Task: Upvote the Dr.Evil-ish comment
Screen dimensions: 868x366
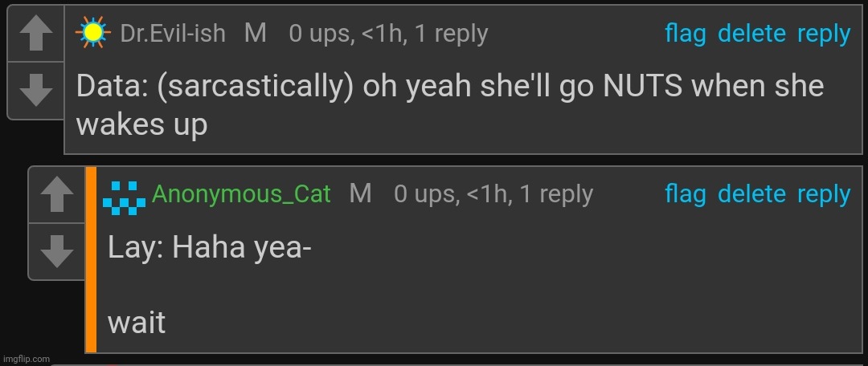Action: point(35,34)
